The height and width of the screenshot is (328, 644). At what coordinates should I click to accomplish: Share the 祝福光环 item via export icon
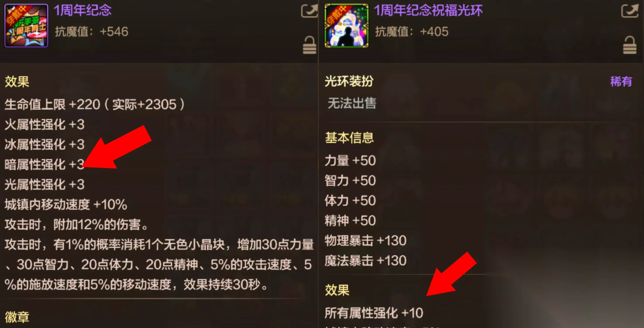(x=630, y=11)
